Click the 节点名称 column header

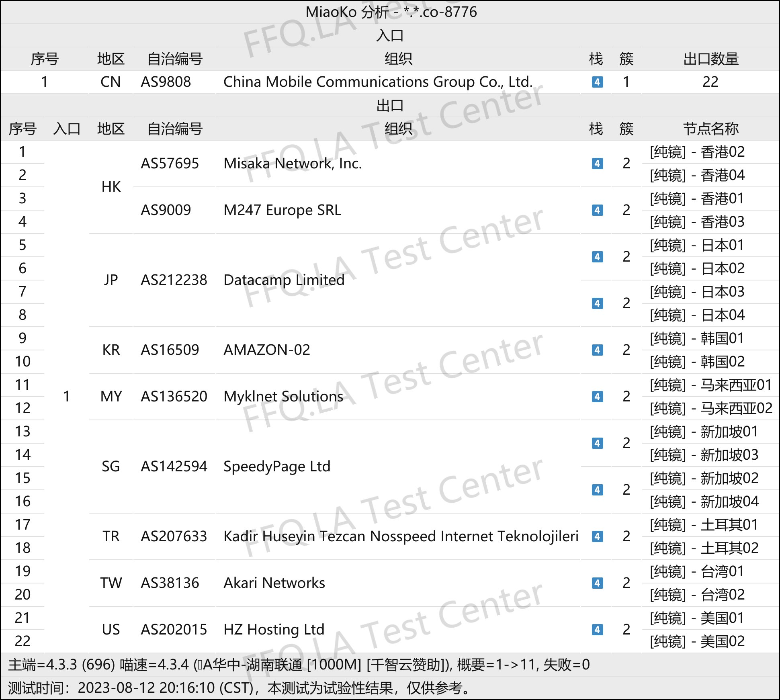(711, 129)
